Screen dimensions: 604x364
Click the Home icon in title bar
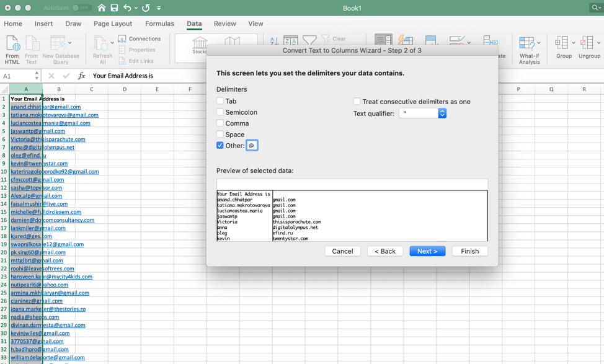coord(101,7)
